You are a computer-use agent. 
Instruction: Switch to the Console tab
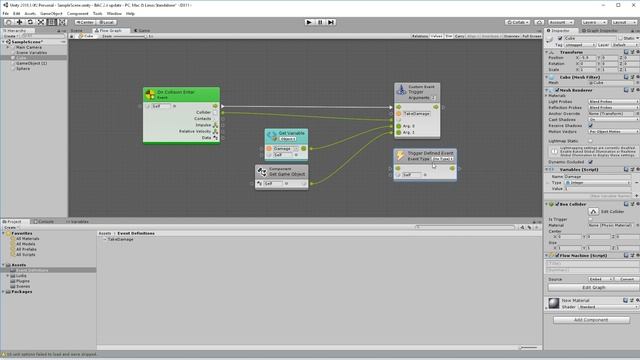click(x=44, y=222)
